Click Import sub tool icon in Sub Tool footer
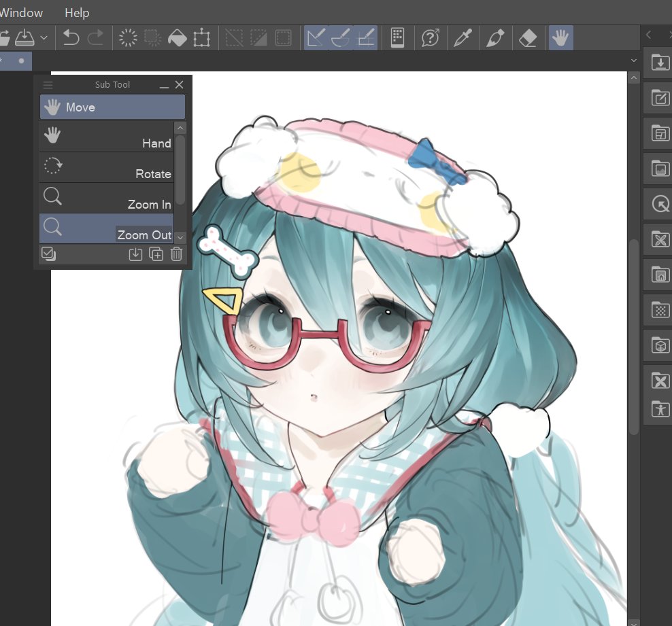Viewport: 672px width, 626px height. [x=135, y=254]
